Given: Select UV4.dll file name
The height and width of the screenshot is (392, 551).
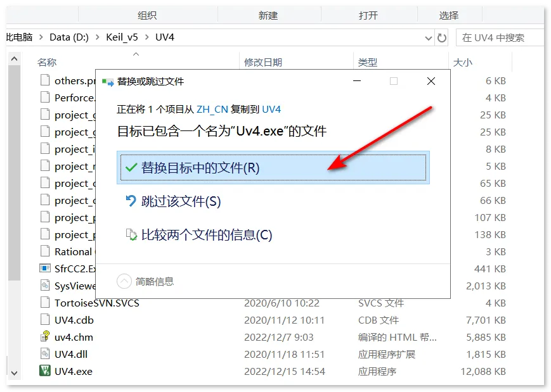Looking at the screenshot, I should (x=71, y=354).
